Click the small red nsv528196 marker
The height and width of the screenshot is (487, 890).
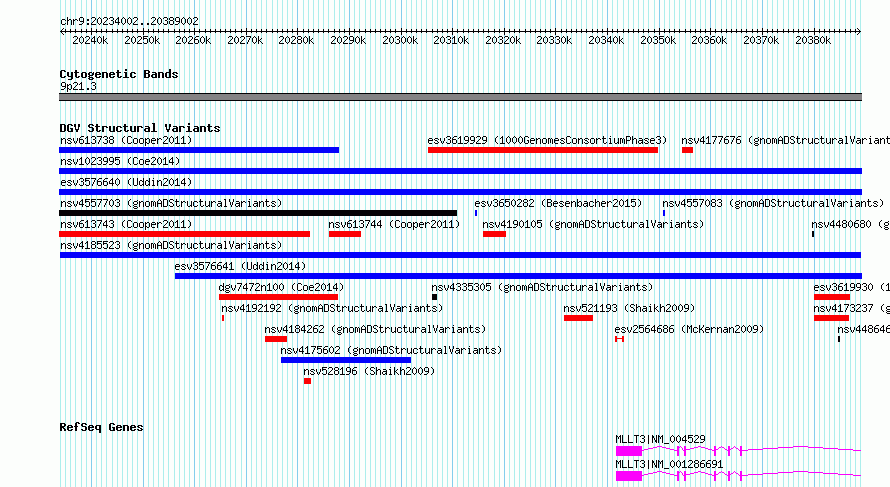[307, 381]
